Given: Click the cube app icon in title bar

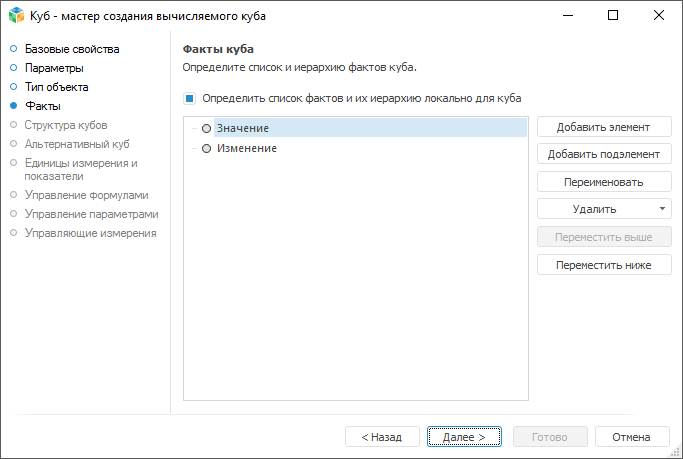Looking at the screenshot, I should [15, 16].
